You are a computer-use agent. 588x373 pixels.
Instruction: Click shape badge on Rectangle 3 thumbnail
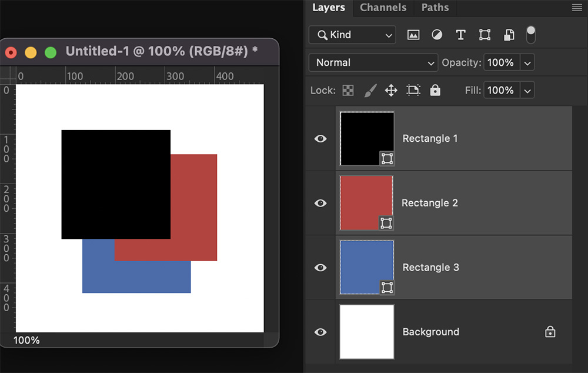(387, 288)
